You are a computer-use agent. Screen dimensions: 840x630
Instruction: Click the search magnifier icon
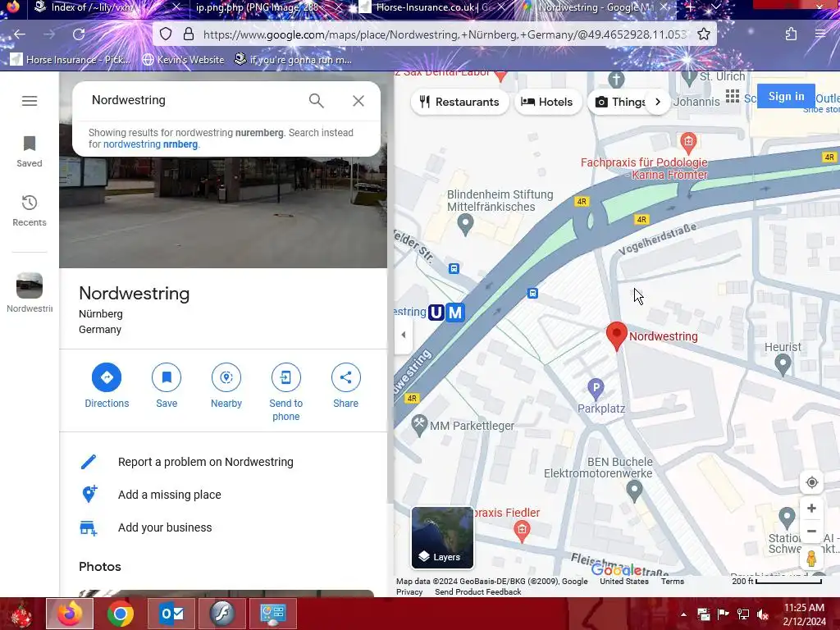pyautogui.click(x=316, y=101)
